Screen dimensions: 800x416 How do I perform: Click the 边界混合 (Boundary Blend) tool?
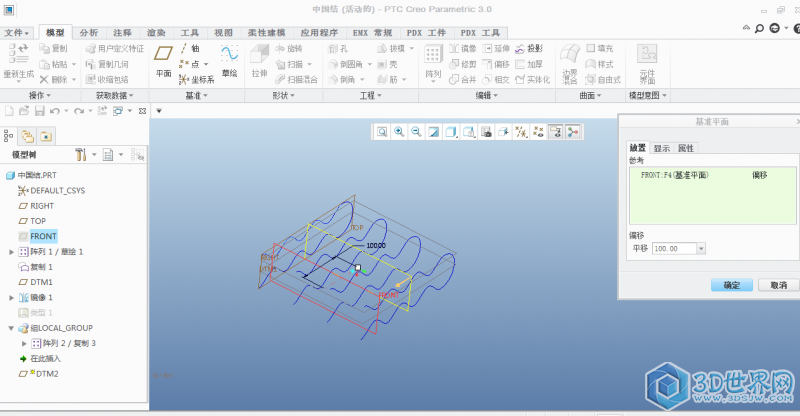569,58
